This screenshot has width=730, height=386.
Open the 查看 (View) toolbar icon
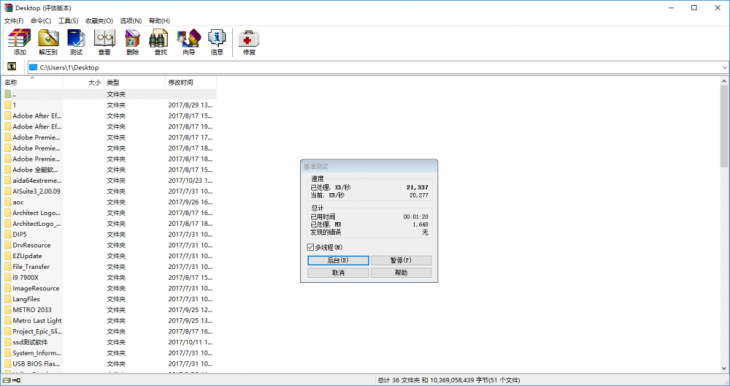105,42
